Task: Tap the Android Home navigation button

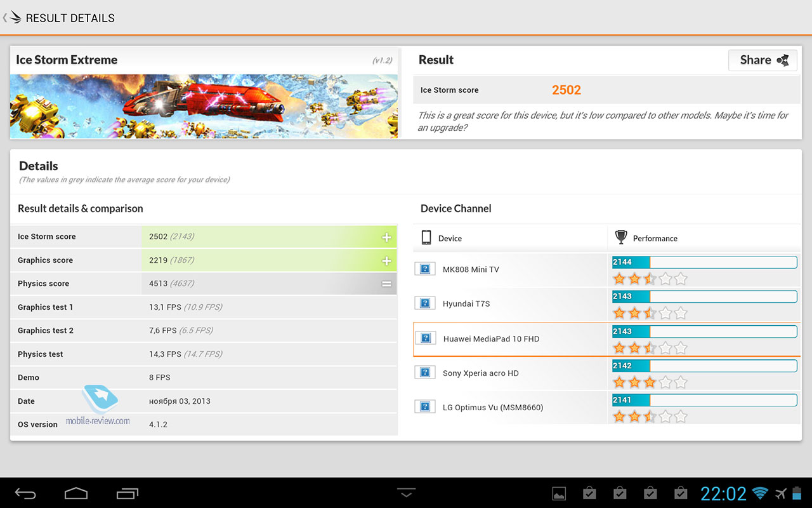Action: coord(76,493)
